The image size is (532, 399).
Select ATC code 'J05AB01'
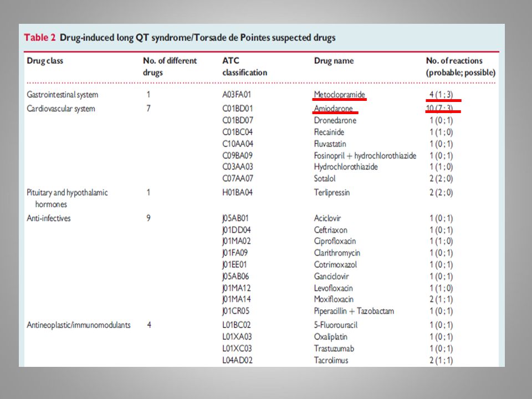point(236,218)
